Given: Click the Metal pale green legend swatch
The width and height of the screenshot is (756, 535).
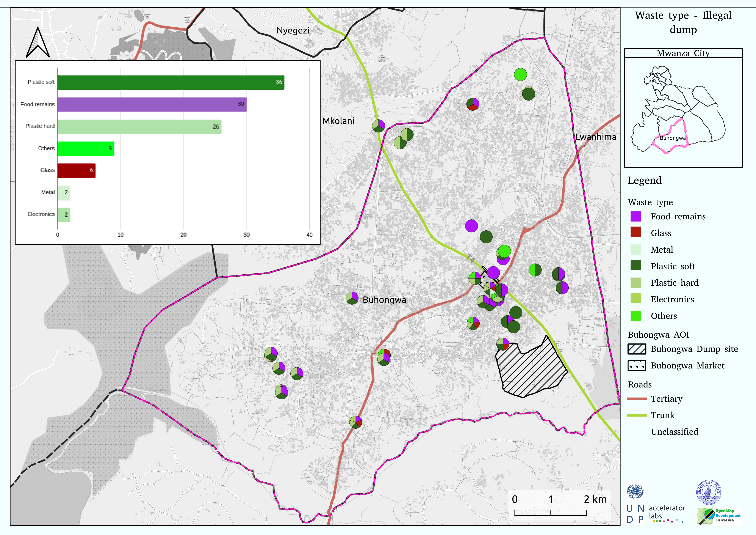Looking at the screenshot, I should click(635, 249).
